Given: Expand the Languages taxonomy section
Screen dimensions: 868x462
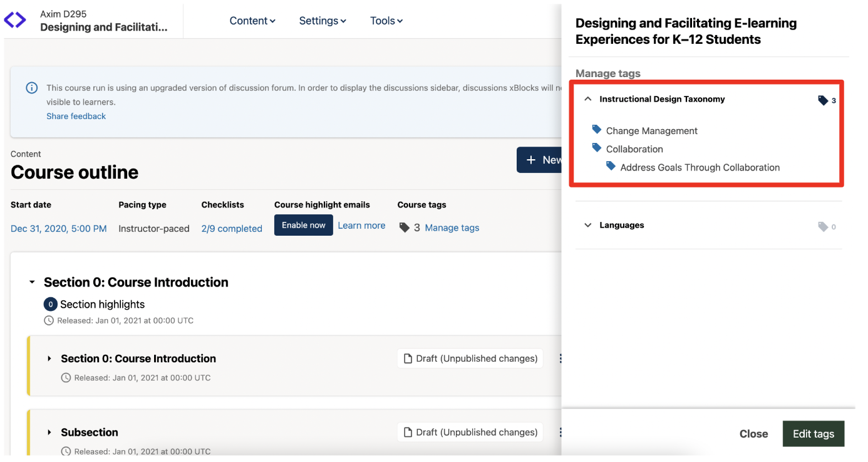Looking at the screenshot, I should pyautogui.click(x=587, y=225).
